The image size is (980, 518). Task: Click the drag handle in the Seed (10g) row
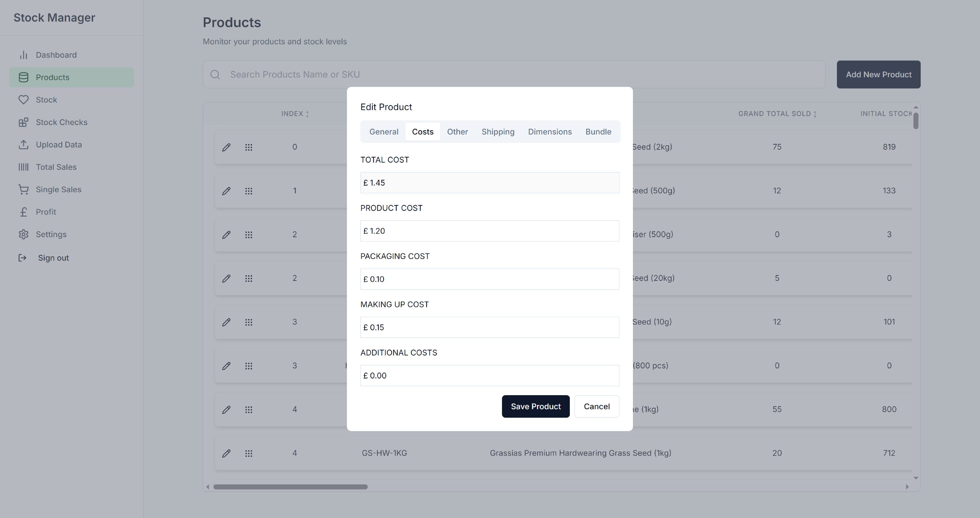[249, 322]
